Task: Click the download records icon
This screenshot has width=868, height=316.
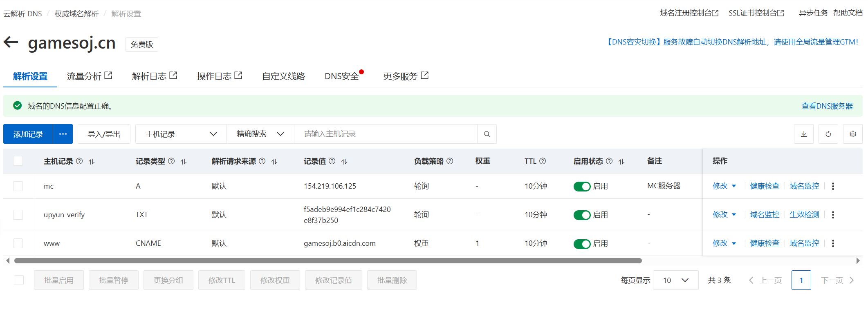Action: point(803,134)
